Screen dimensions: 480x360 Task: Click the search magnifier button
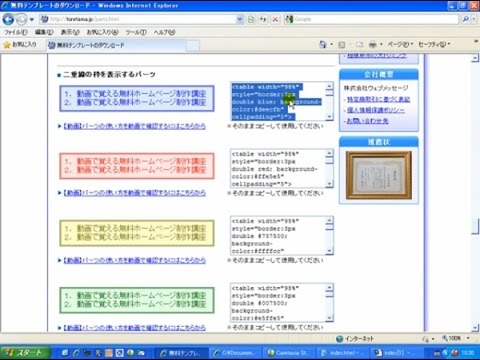(466, 19)
